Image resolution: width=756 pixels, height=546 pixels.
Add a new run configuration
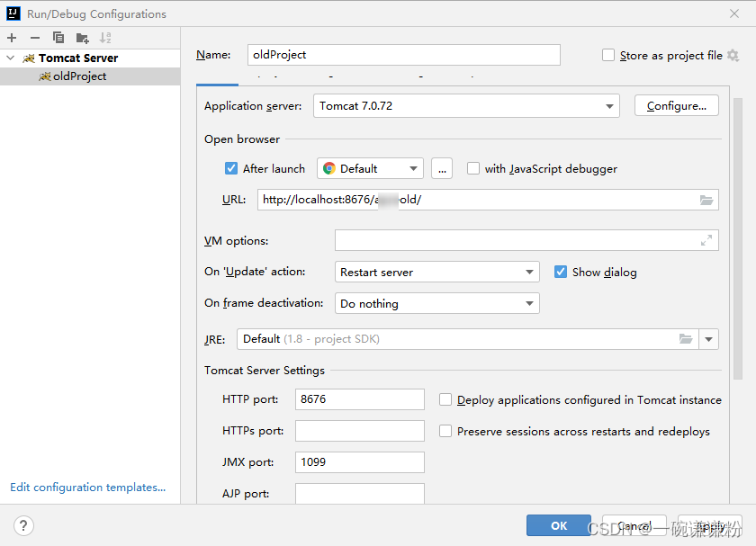click(12, 38)
